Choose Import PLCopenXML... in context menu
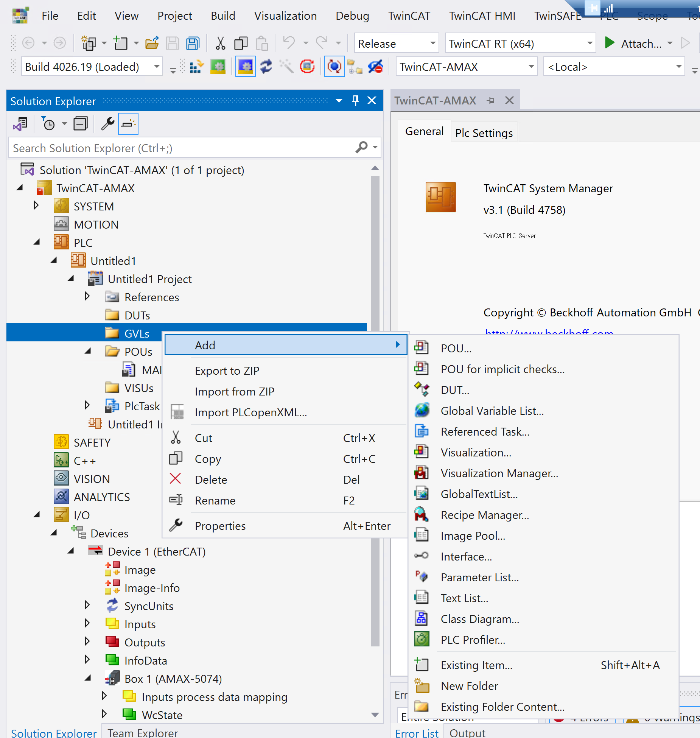This screenshot has width=700, height=738. click(x=250, y=412)
